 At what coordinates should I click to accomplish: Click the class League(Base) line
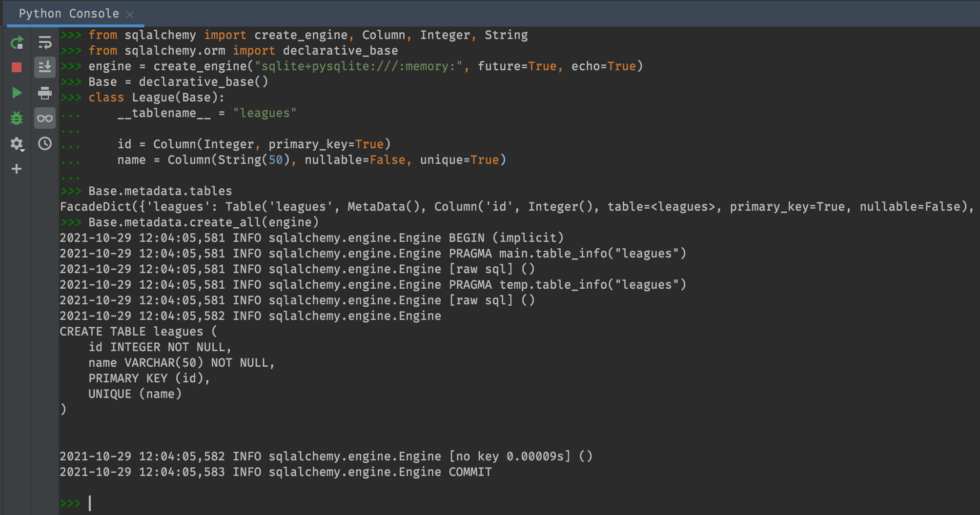click(x=156, y=98)
